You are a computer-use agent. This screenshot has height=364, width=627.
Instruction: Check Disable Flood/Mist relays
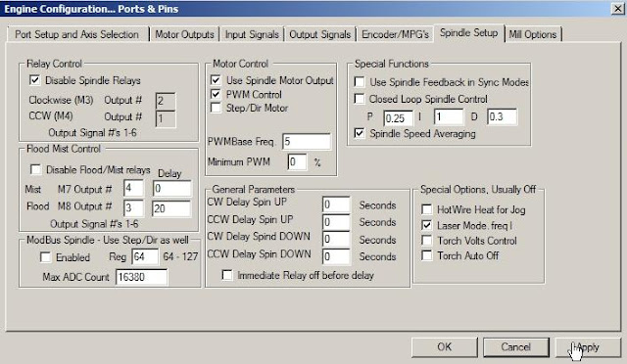click(x=35, y=169)
